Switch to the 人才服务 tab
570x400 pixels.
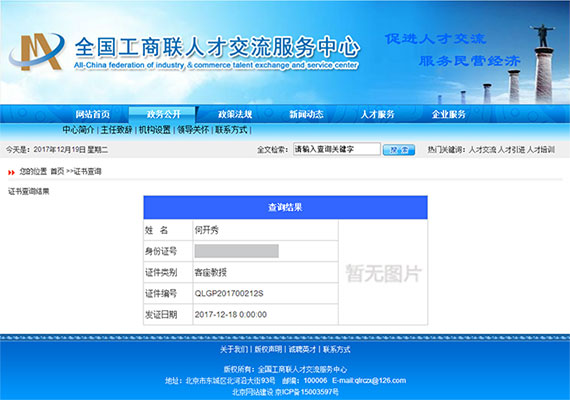[377, 114]
